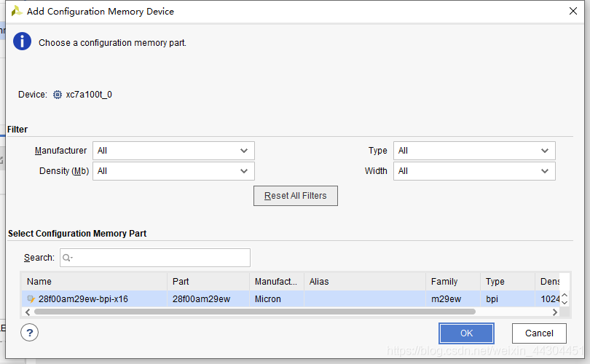
Task: Open the Width filter dropdown
Action: coord(474,171)
